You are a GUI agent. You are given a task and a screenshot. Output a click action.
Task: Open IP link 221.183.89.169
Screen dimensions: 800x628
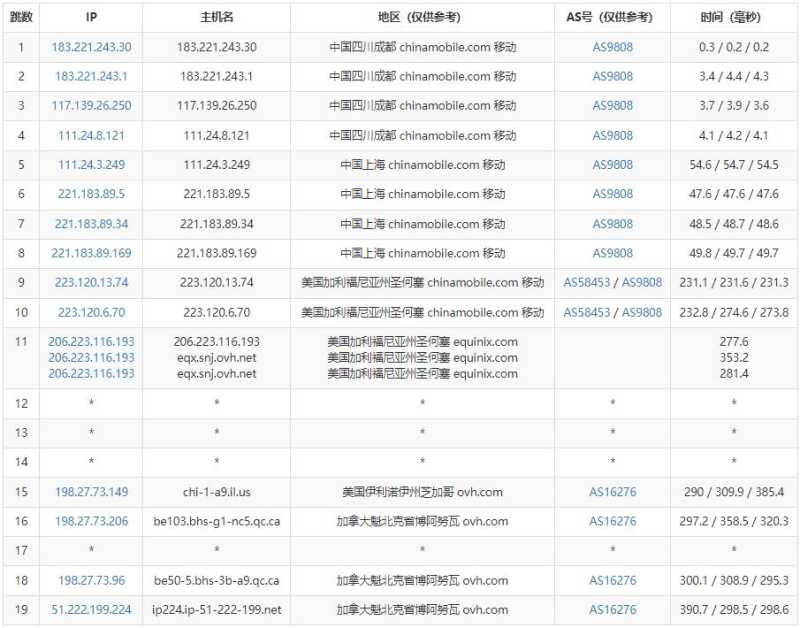click(x=91, y=253)
